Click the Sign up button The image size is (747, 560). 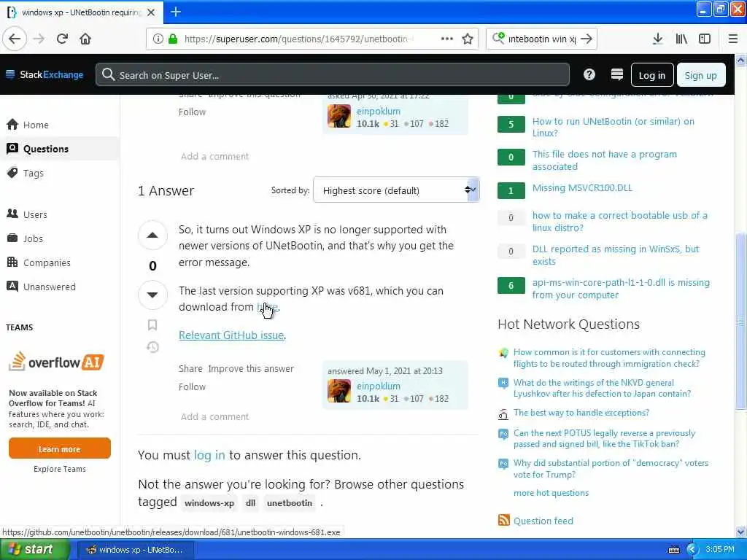click(700, 75)
